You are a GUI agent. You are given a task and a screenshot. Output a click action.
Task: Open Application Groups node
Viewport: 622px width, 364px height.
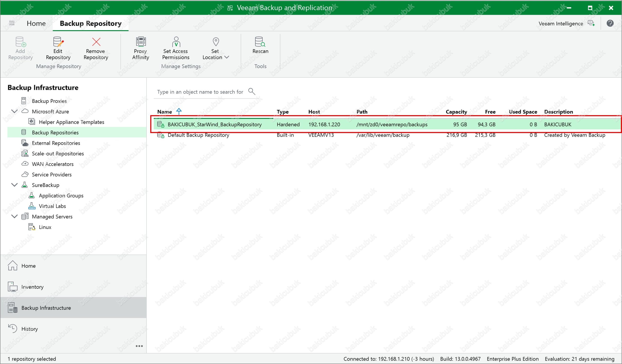point(61,195)
